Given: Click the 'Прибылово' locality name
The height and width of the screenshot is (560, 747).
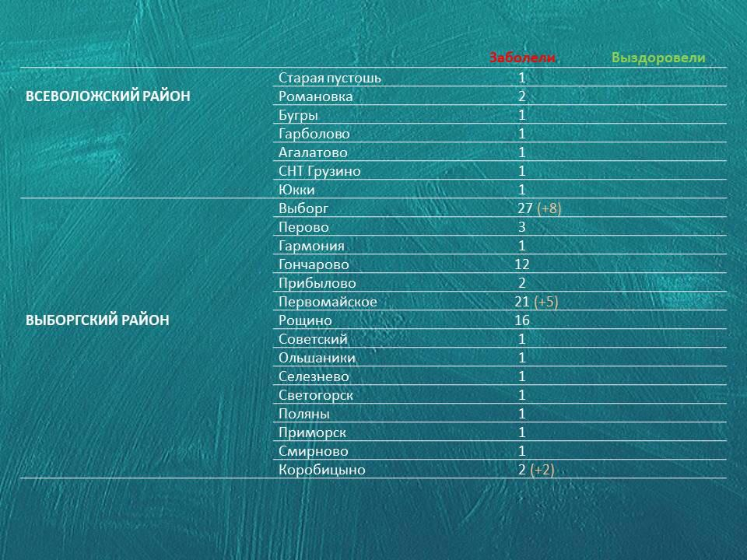Looking at the screenshot, I should [317, 283].
